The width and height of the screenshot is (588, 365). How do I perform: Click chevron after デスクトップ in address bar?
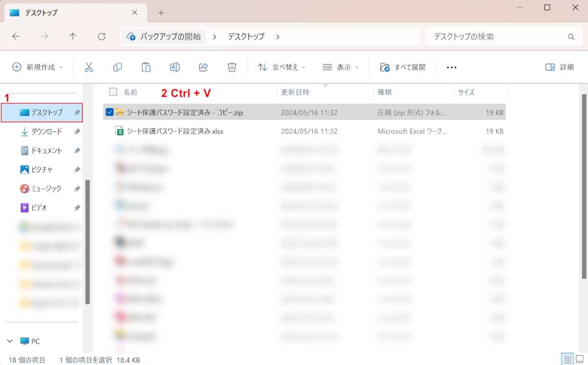(x=278, y=36)
